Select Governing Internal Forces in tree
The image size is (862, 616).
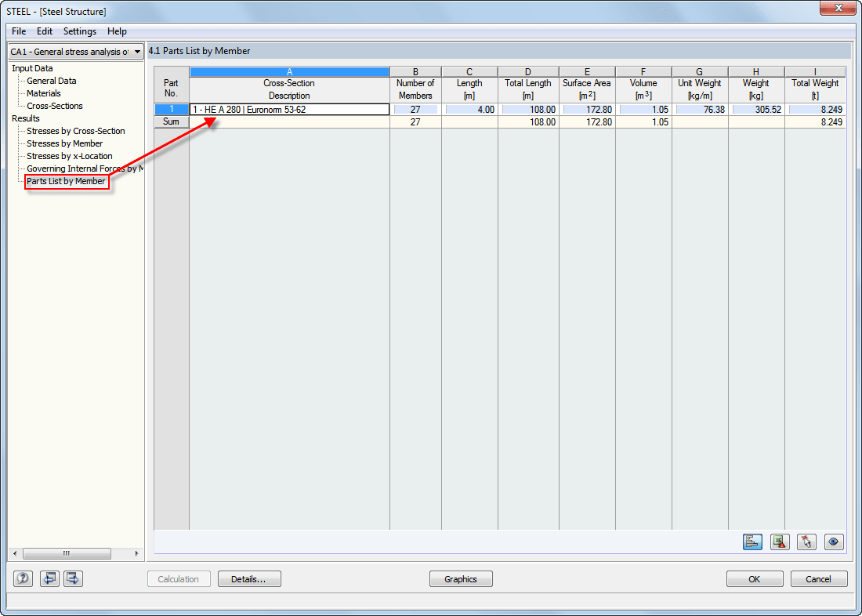click(85, 168)
